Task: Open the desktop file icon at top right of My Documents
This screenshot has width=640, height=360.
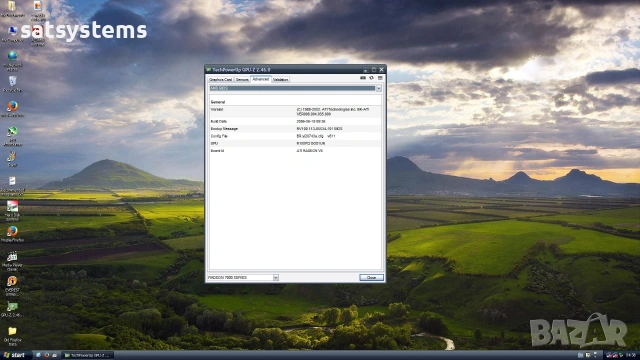Action: (x=38, y=11)
